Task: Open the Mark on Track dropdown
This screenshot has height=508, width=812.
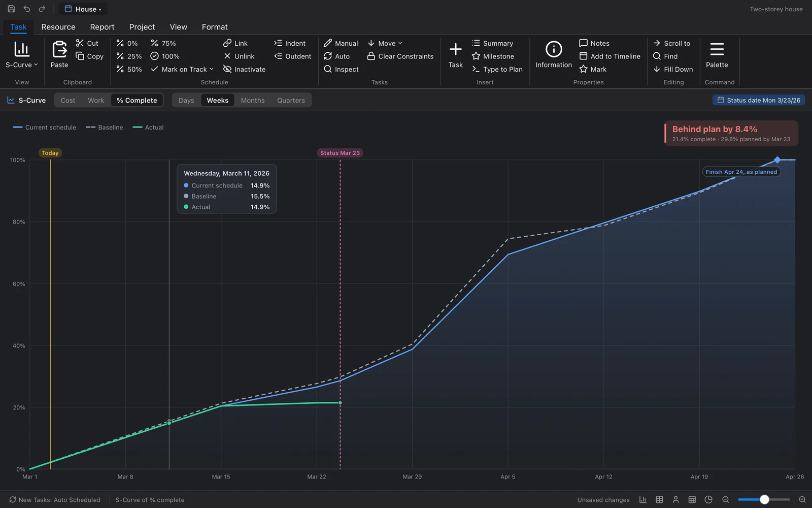Action: 182,69
